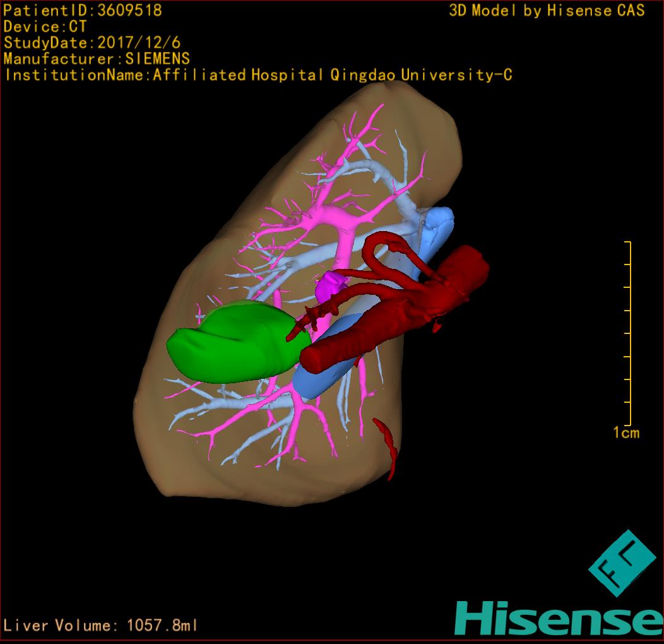Click the brown liver parenchyma surface
This screenshot has width=664, height=644.
[x=189, y=455]
